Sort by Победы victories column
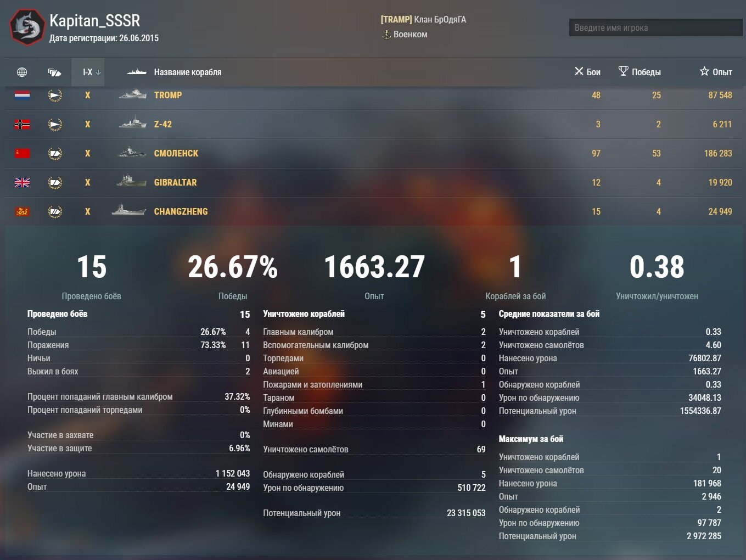This screenshot has width=746, height=560. click(640, 72)
